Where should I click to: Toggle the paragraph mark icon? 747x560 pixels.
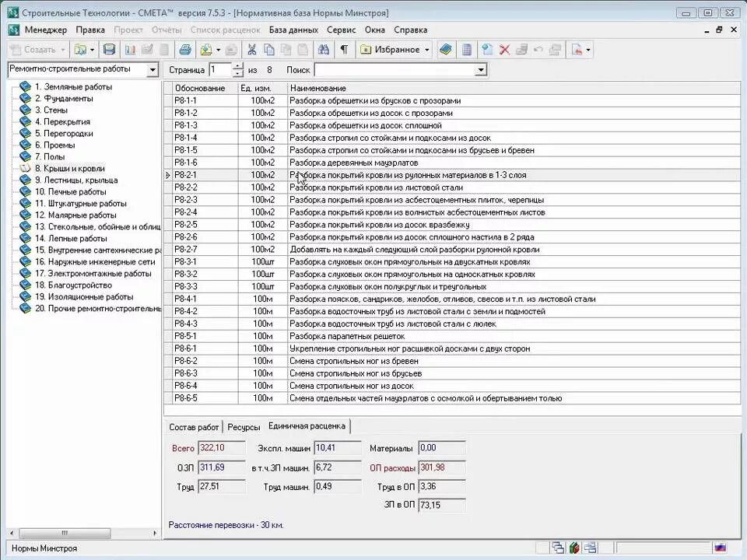pos(344,50)
